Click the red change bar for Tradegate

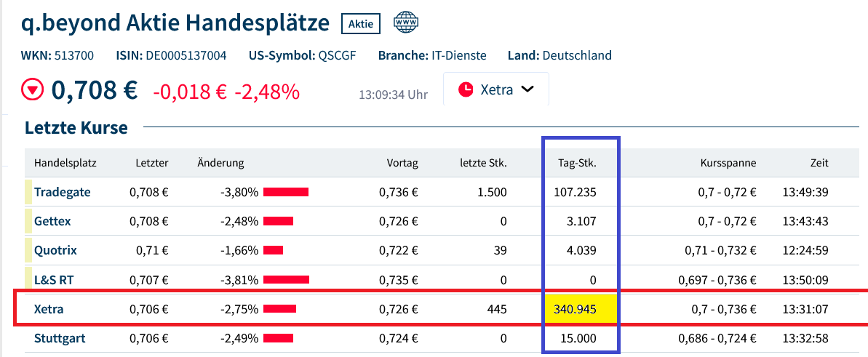click(x=286, y=192)
